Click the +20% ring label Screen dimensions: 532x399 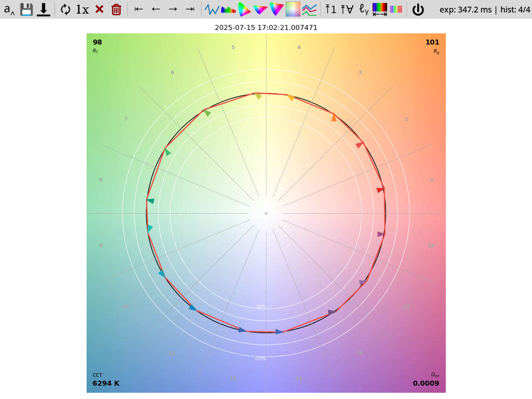tap(260, 359)
